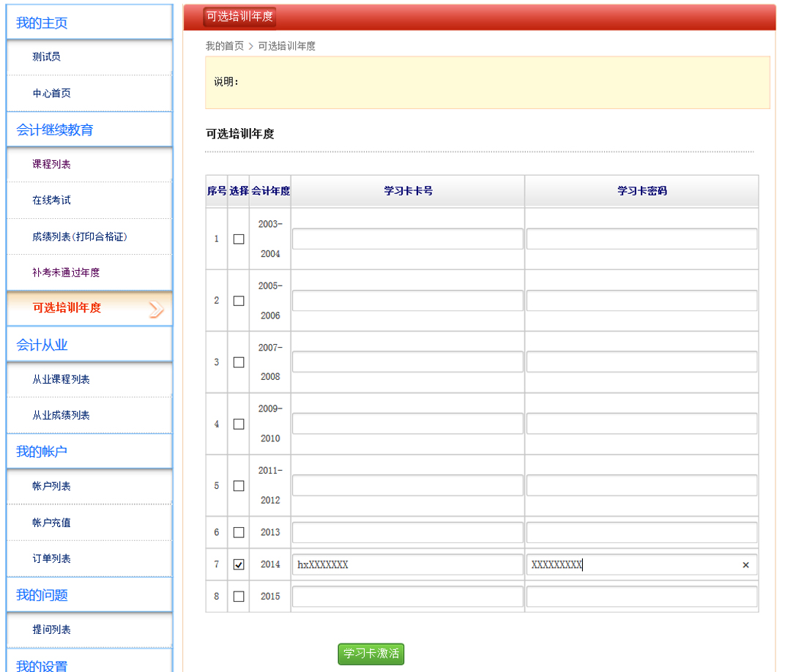Enable the 2009-2010 year checkbox

(x=239, y=424)
